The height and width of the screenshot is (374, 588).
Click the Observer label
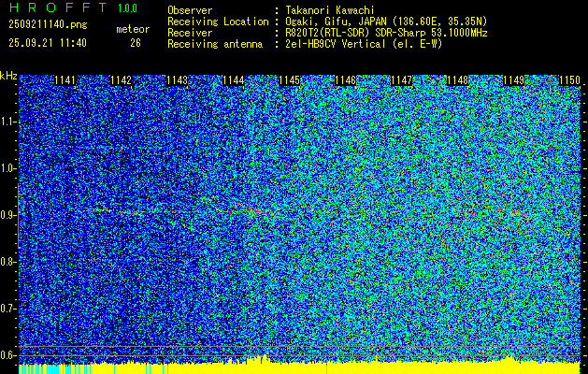190,10
